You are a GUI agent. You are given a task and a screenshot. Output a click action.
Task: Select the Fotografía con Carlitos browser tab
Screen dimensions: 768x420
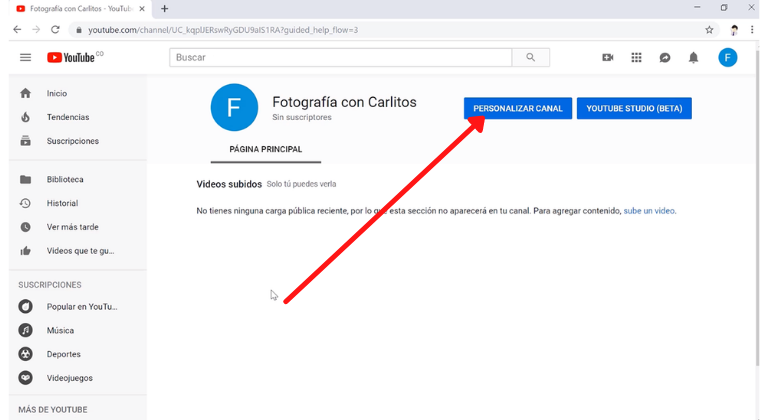pyautogui.click(x=81, y=9)
